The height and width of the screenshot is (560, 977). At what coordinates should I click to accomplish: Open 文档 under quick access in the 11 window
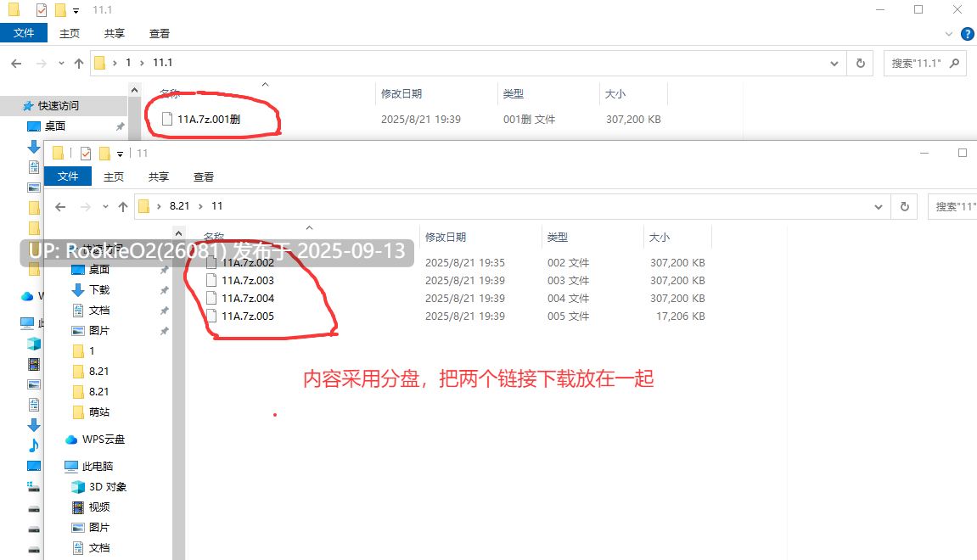coord(99,311)
